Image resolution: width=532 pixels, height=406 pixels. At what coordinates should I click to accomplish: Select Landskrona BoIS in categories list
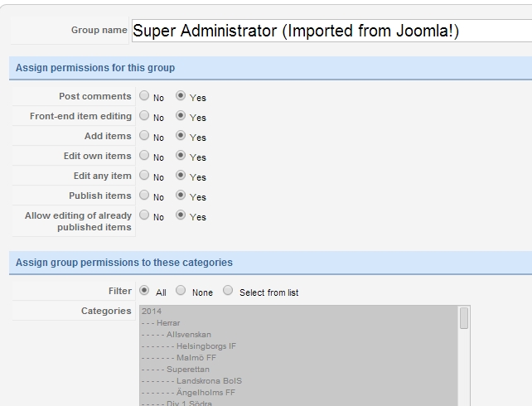(x=299, y=381)
